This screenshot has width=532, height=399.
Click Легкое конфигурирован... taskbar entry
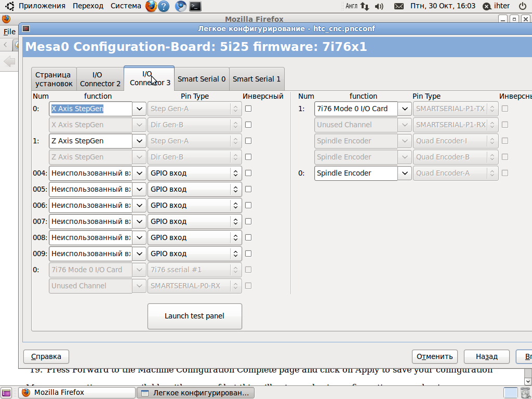pyautogui.click(x=195, y=393)
